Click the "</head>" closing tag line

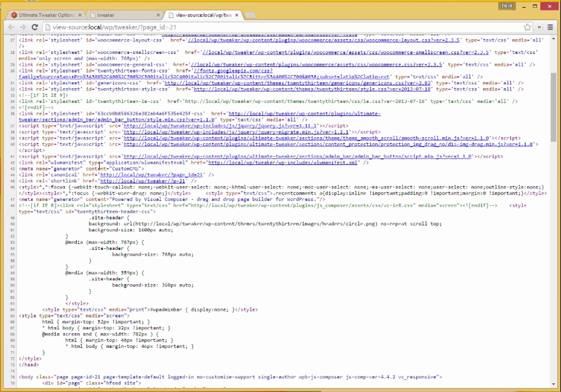[x=29, y=365]
